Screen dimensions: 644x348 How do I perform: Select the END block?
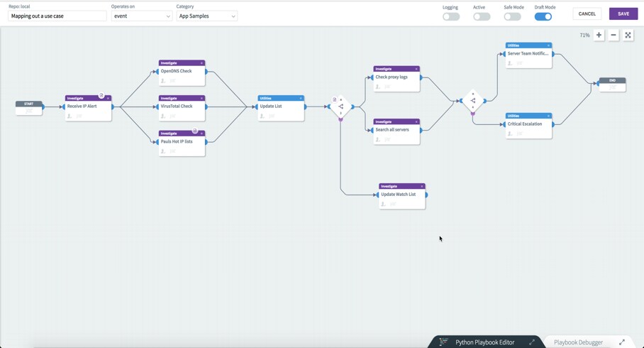[612, 85]
